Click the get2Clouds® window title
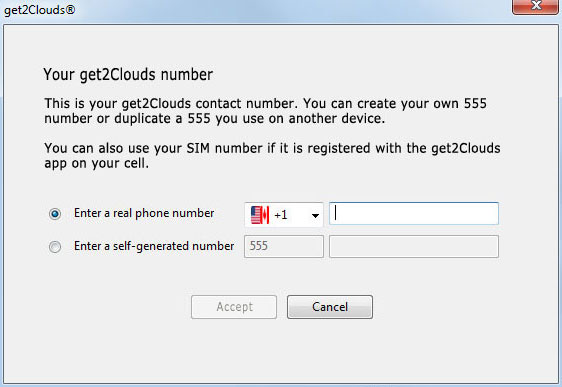 (39, 10)
